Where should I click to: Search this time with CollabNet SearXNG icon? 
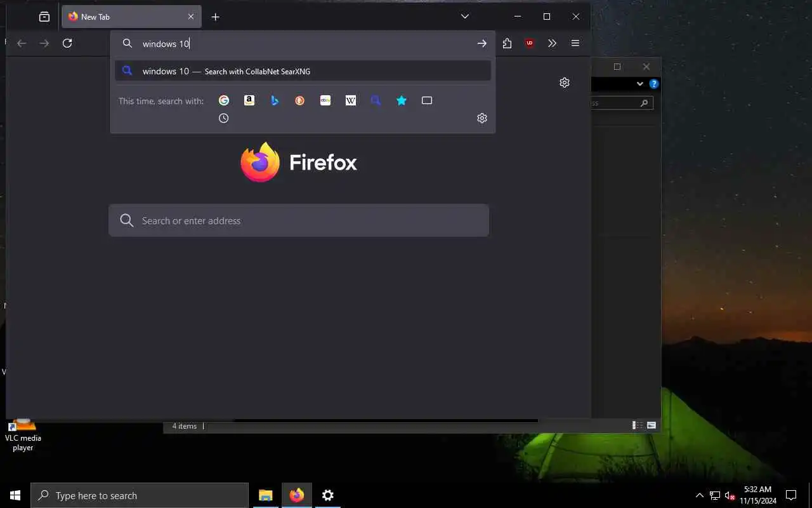376,100
